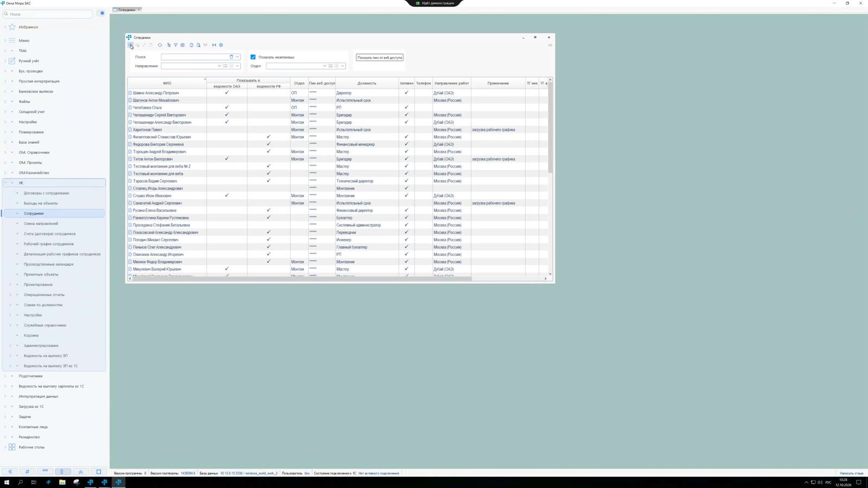The image size is (868, 488).
Task: Click the table's horizontal scrollbar
Action: click(x=302, y=279)
